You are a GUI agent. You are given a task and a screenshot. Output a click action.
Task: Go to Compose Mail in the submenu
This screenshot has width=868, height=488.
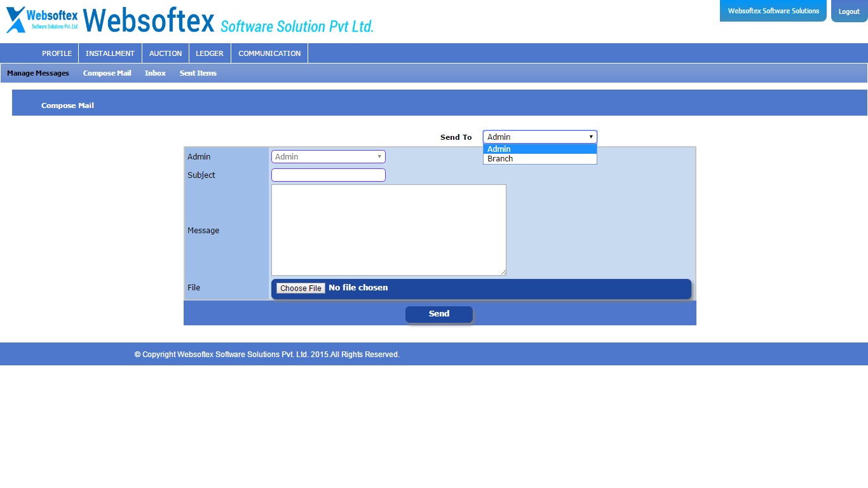[107, 73]
